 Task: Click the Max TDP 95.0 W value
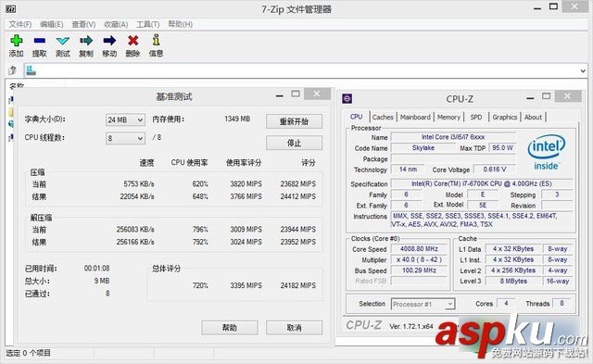click(x=502, y=148)
